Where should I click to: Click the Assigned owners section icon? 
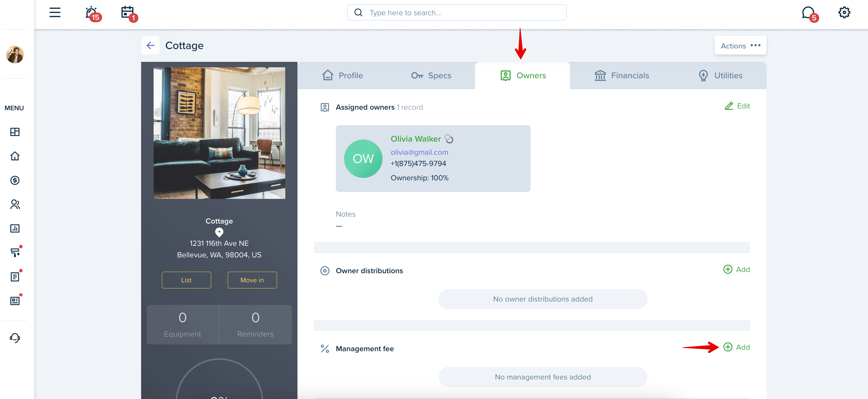(x=325, y=108)
